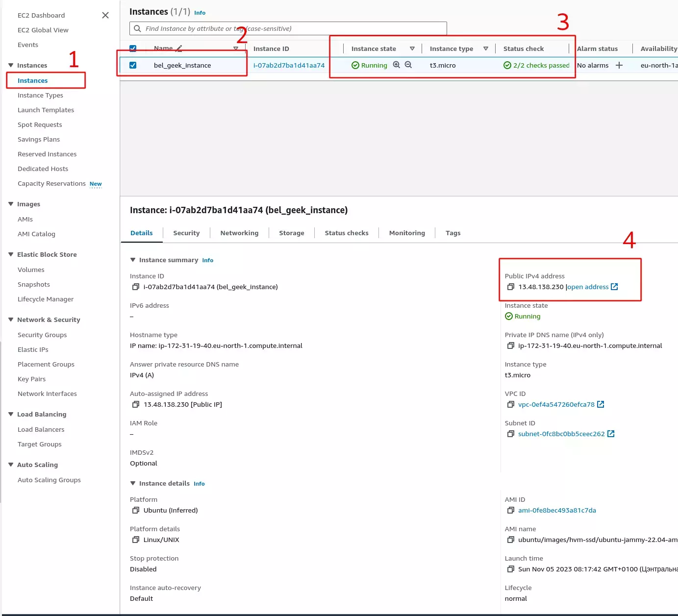Viewport: 678px width, 616px height.
Task: Open instance ID link i-07ab2d7ba1d41aa74 in table
Action: [x=289, y=65]
